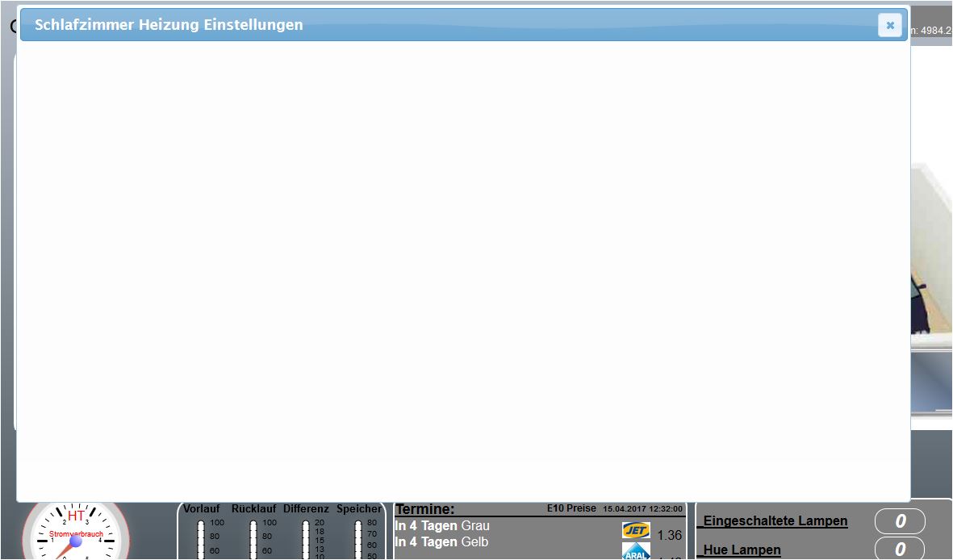Open the Stromverbrauch HT gauge
The height and width of the screenshot is (560, 953).
(76, 533)
